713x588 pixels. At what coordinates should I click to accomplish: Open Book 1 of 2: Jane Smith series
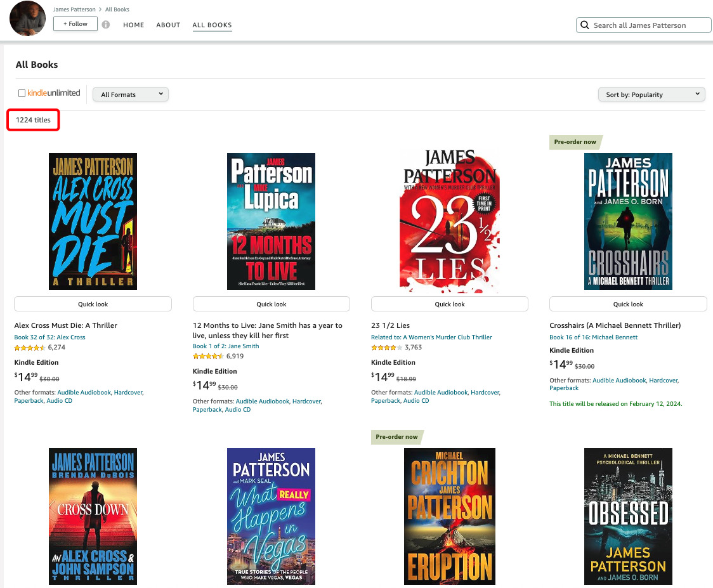tap(226, 346)
